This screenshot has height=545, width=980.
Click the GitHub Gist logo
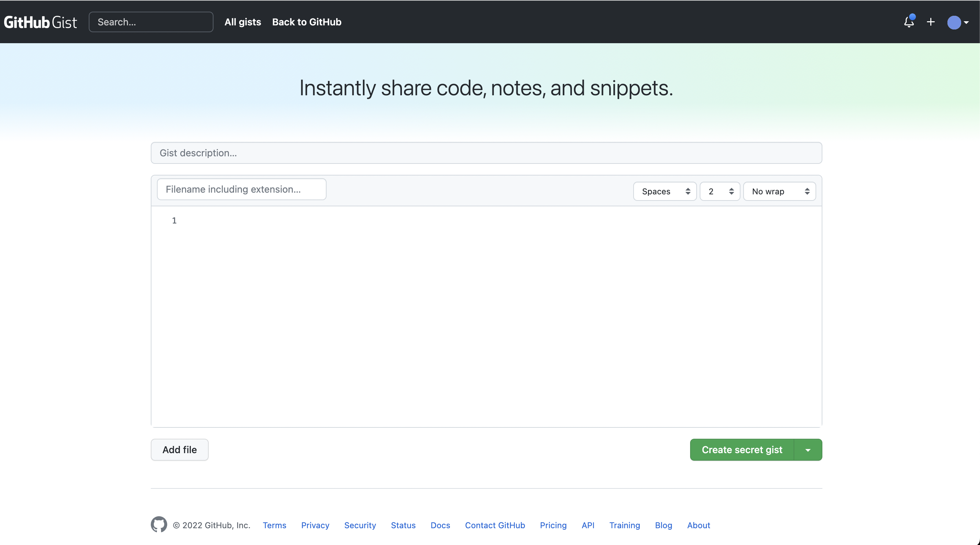40,23
